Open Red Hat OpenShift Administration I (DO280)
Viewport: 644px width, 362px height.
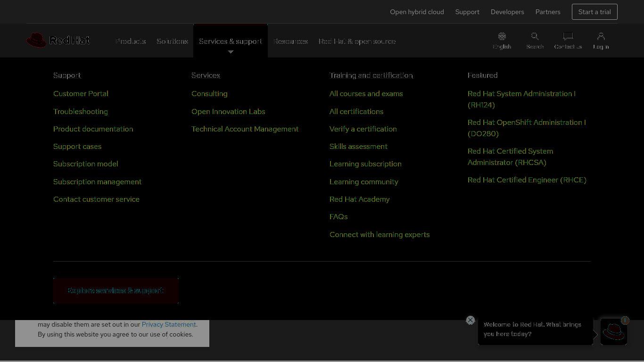point(527,128)
